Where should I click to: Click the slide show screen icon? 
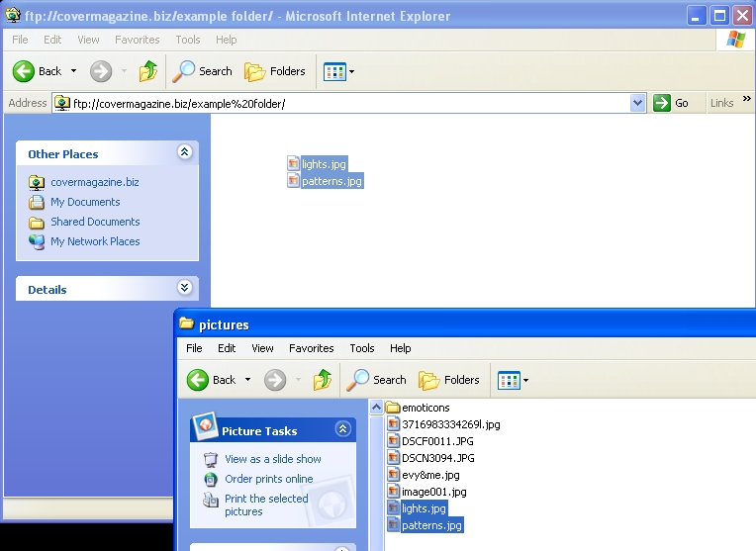tap(210, 459)
